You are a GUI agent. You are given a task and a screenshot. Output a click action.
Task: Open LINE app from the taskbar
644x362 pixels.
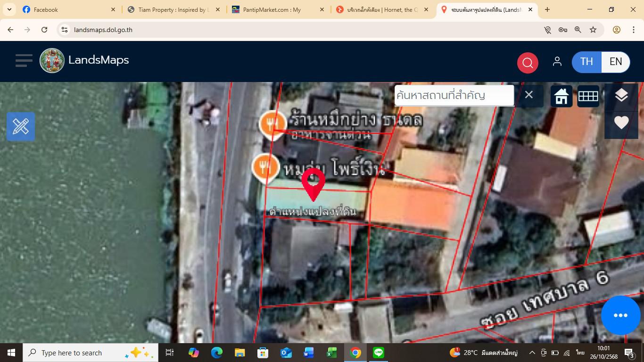tap(378, 353)
